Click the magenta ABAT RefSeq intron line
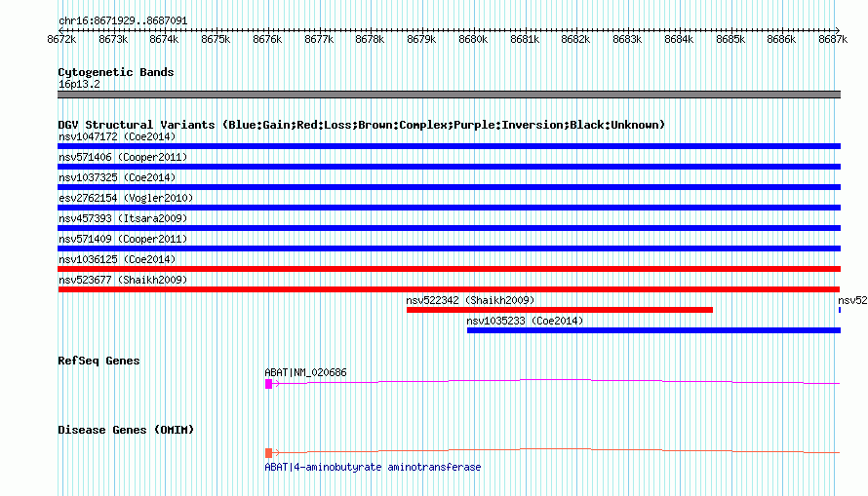Screen dimensions: 868x496 [x=556, y=380]
